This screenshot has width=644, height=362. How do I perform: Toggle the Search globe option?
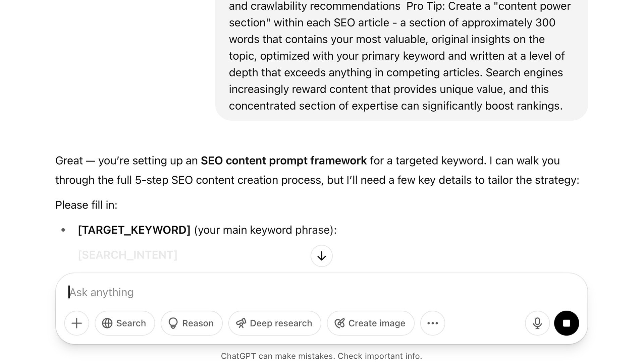[x=124, y=323]
